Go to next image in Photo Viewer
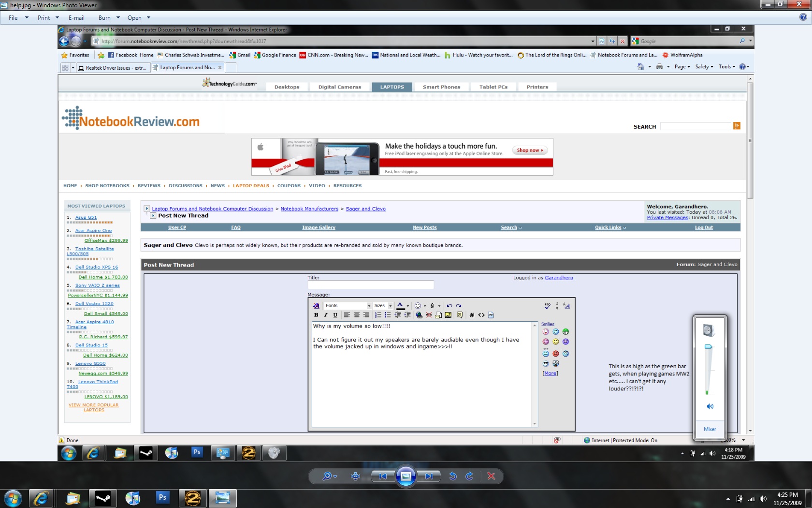The image size is (812, 508). coord(429,476)
